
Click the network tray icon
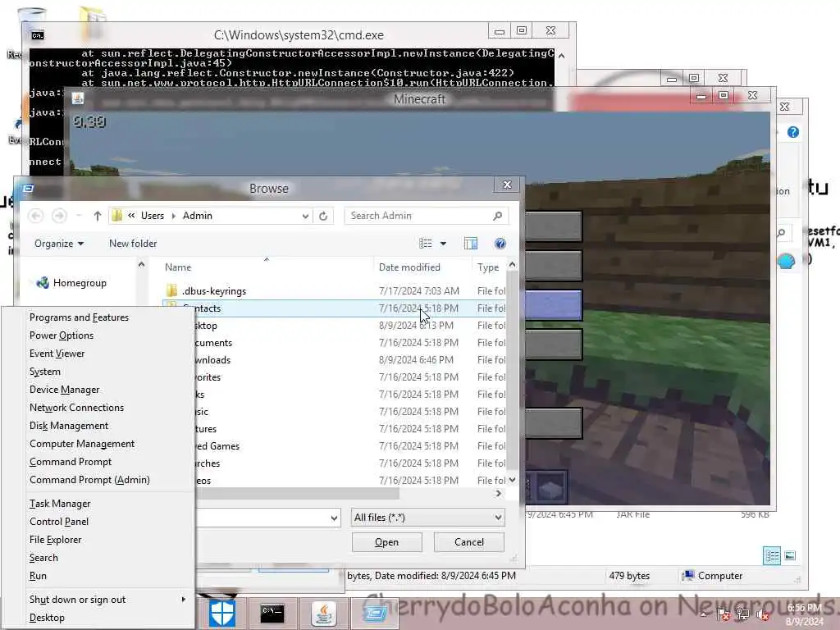point(742,614)
